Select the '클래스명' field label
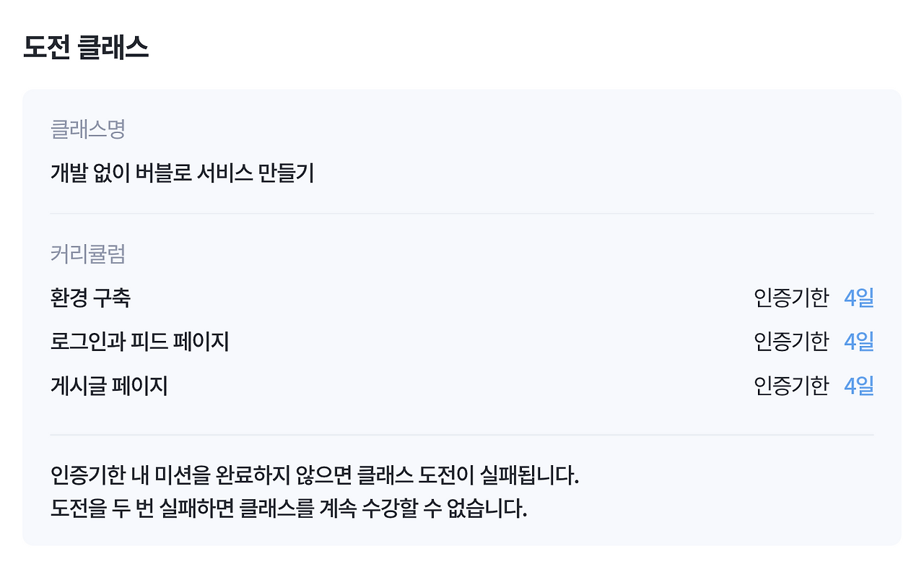 [88, 129]
